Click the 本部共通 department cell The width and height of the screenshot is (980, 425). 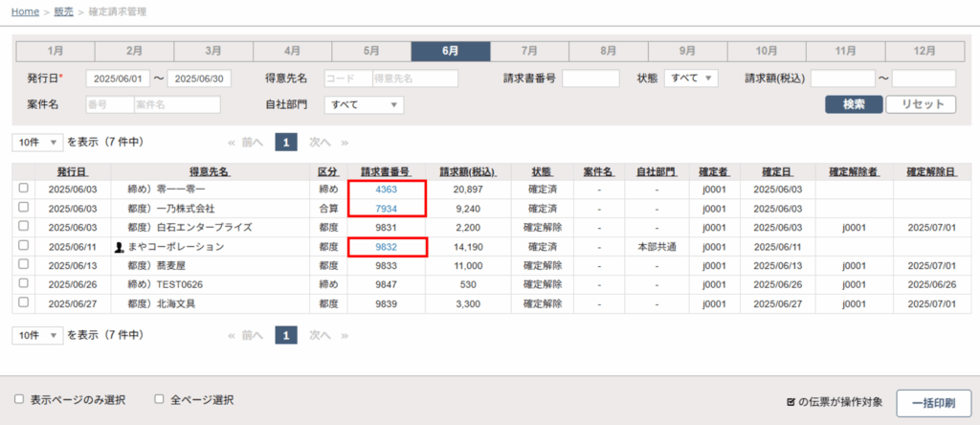coord(657,247)
